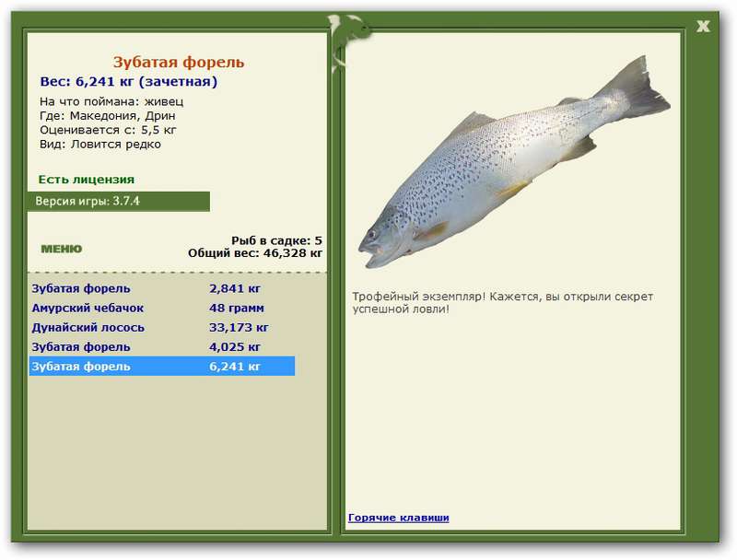Click the Общий вес: 46,328 кг text
The width and height of the screenshot is (737, 560).
(255, 253)
